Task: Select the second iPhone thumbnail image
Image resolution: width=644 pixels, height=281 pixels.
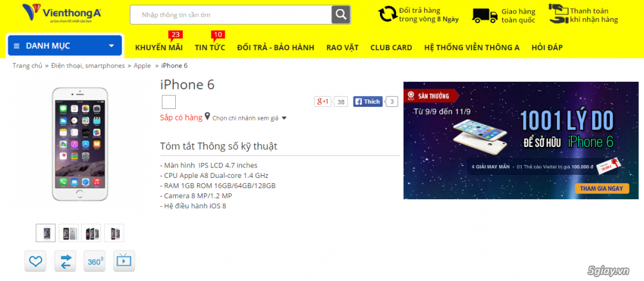Action: click(x=69, y=233)
